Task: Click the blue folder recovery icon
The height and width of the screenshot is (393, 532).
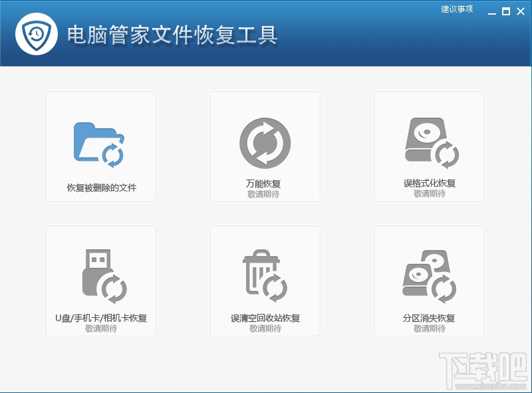Action: click(x=99, y=145)
